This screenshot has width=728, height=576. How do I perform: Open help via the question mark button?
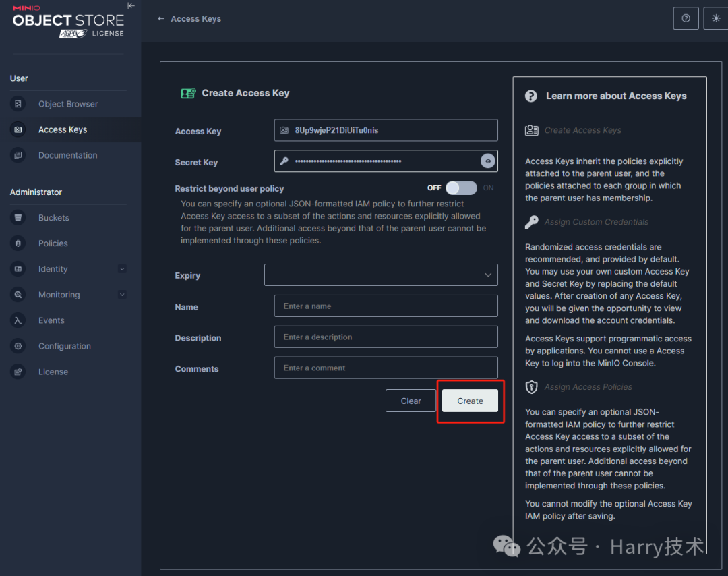pyautogui.click(x=686, y=18)
